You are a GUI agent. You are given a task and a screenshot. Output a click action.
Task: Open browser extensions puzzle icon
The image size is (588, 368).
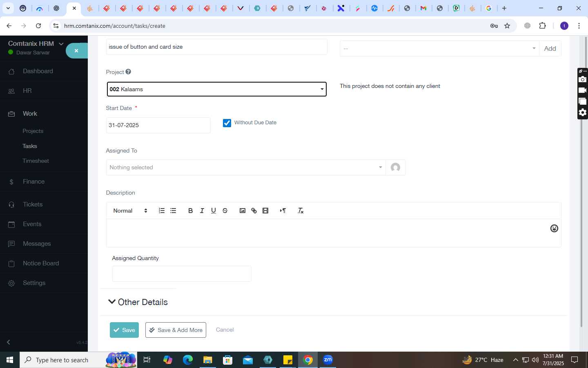point(542,26)
